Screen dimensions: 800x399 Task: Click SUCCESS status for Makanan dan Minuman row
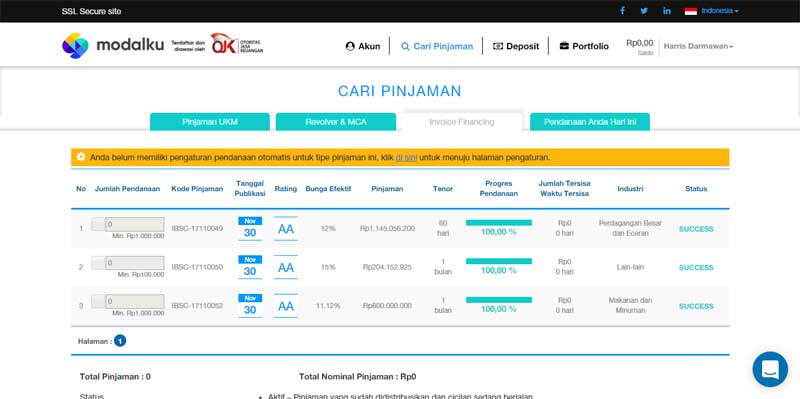coord(696,306)
